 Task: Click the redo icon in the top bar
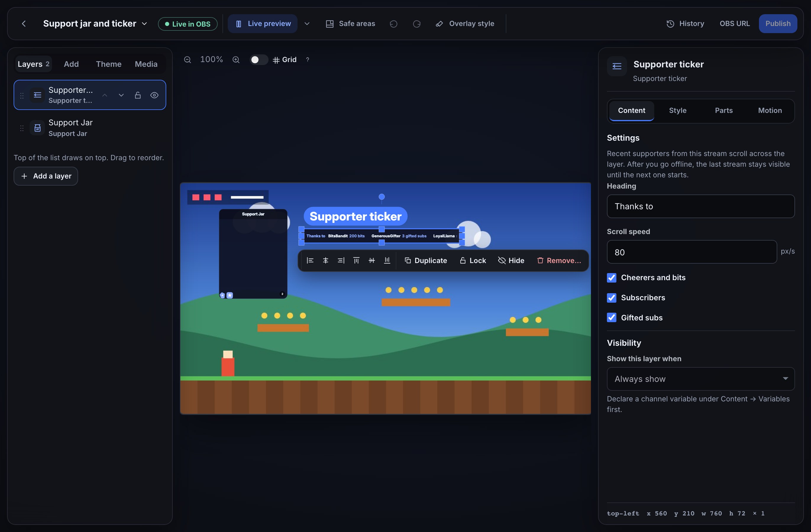click(416, 24)
